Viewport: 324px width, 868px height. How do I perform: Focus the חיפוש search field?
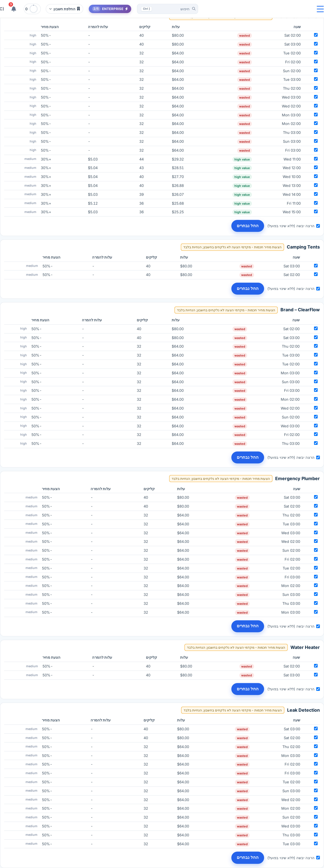click(167, 9)
